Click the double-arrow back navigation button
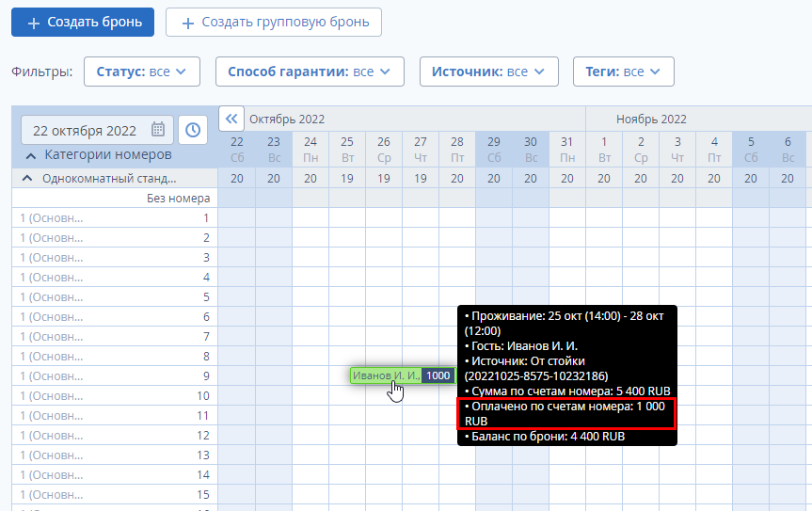812x511 pixels. click(x=231, y=120)
